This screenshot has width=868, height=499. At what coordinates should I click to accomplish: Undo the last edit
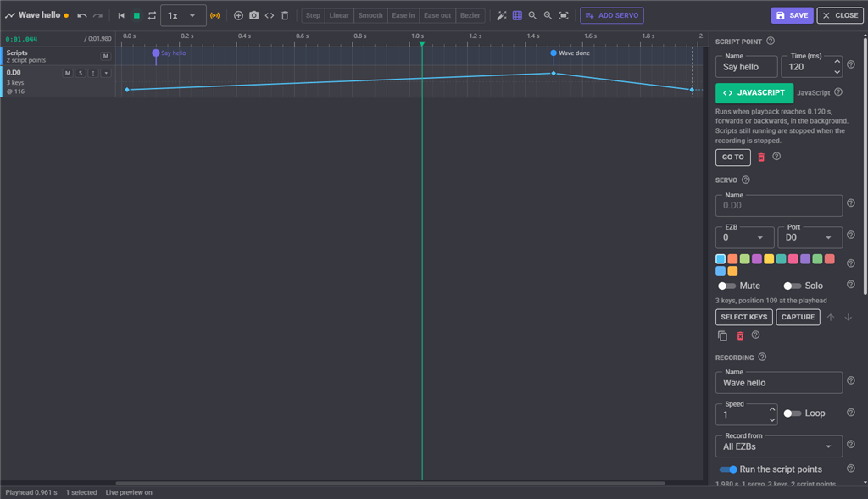[82, 15]
